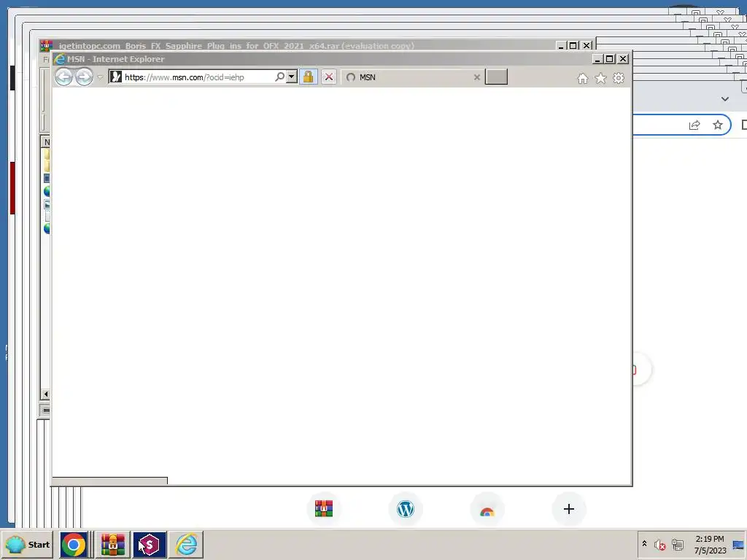Screen dimensions: 747x560
Task: Open recent pages dropdown arrow beside forward button
Action: 100,77
